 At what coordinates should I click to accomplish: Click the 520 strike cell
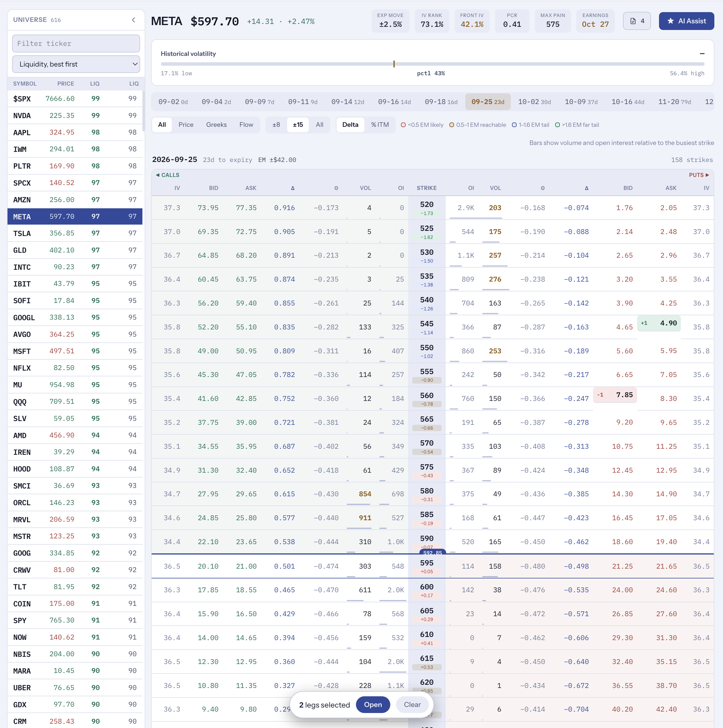[x=427, y=208]
